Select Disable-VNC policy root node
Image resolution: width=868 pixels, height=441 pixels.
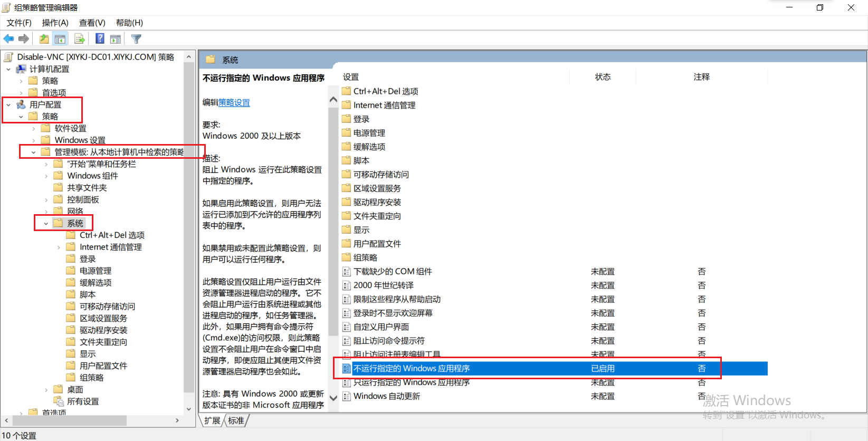(x=96, y=57)
